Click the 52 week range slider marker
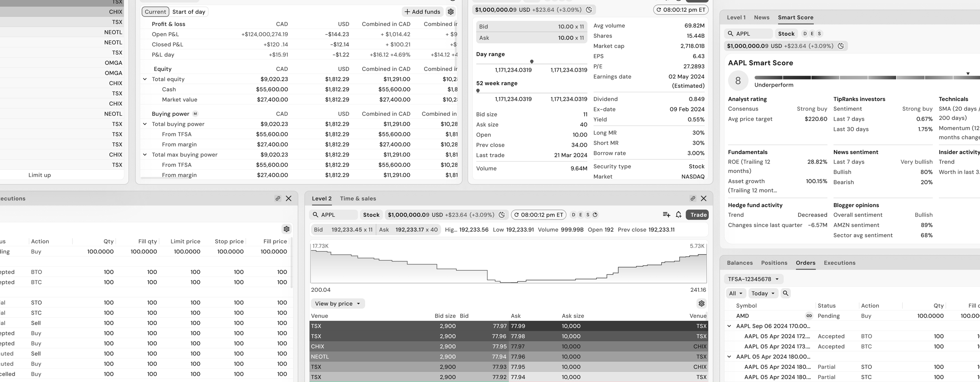This screenshot has width=980, height=382. point(478,91)
